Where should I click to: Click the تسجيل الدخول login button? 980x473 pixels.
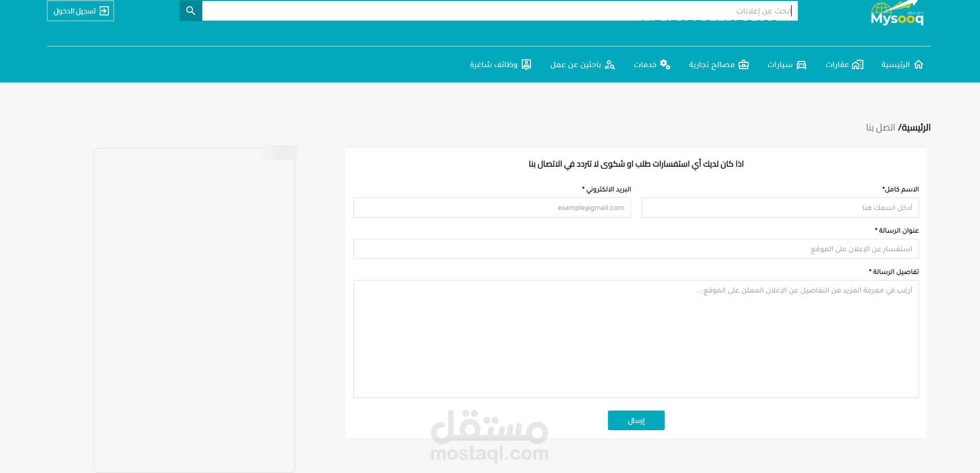click(x=81, y=11)
